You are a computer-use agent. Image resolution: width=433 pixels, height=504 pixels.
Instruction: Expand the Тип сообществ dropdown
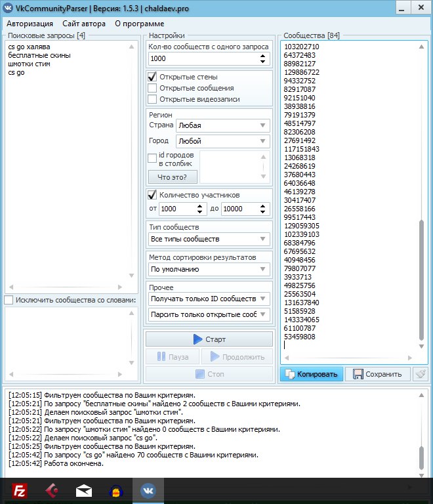click(x=209, y=239)
